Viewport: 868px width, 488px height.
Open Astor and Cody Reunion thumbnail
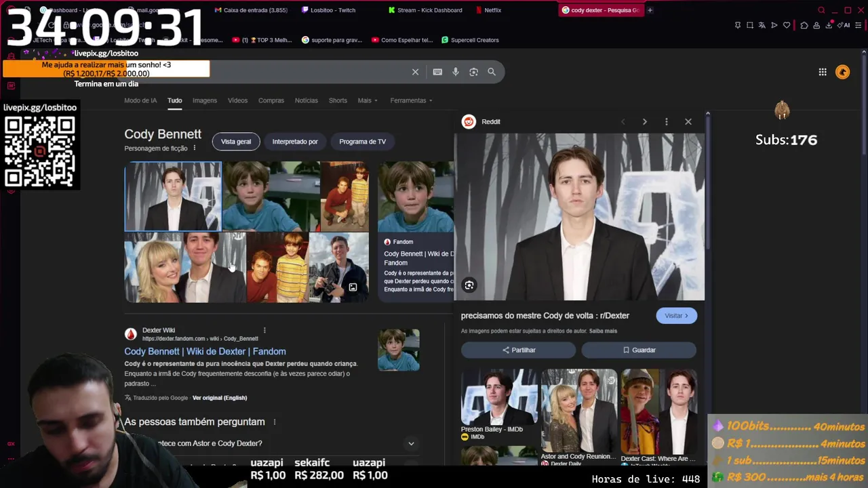tap(579, 411)
